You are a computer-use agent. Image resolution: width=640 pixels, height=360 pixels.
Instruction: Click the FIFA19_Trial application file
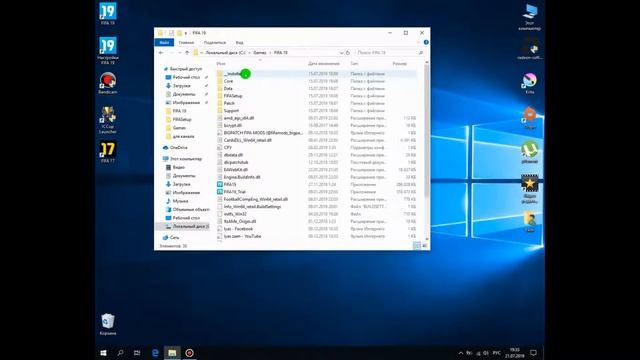point(235,192)
